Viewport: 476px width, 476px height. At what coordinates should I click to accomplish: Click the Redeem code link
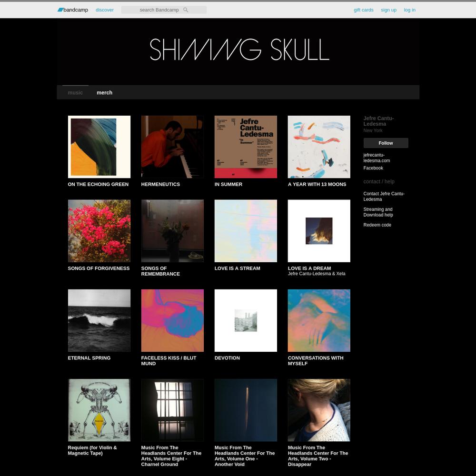(377, 225)
